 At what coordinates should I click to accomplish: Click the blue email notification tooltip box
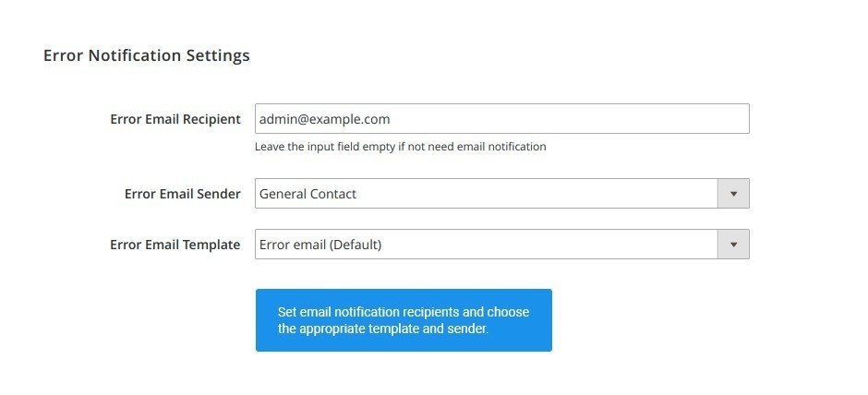coord(404,319)
